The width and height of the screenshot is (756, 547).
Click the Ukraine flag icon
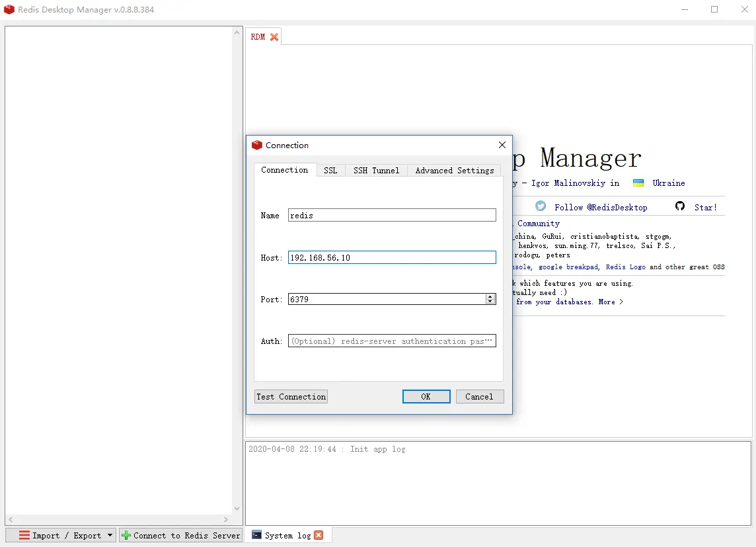(x=638, y=183)
